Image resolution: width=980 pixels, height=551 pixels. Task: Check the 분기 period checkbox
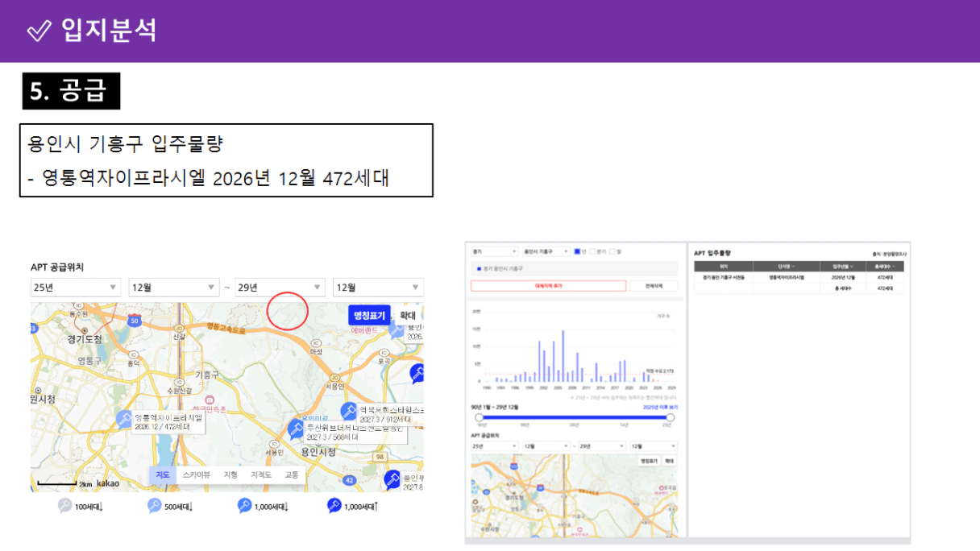click(x=593, y=251)
